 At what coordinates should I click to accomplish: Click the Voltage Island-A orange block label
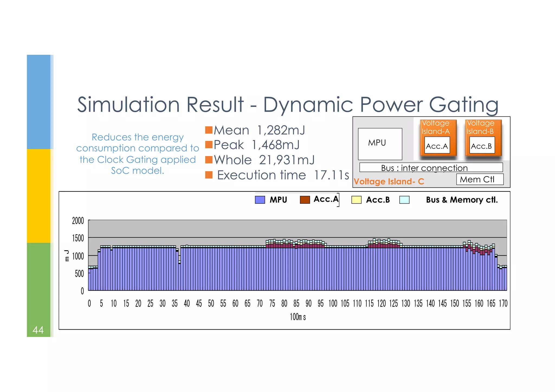435,127
